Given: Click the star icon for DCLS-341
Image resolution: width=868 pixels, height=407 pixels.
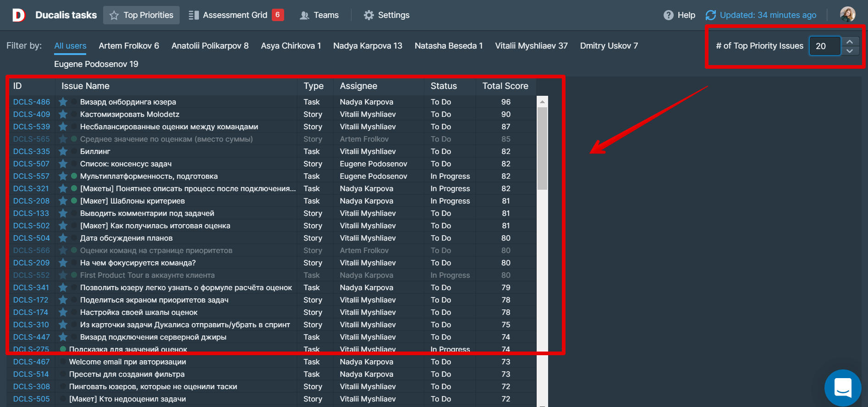Looking at the screenshot, I should [x=63, y=287].
